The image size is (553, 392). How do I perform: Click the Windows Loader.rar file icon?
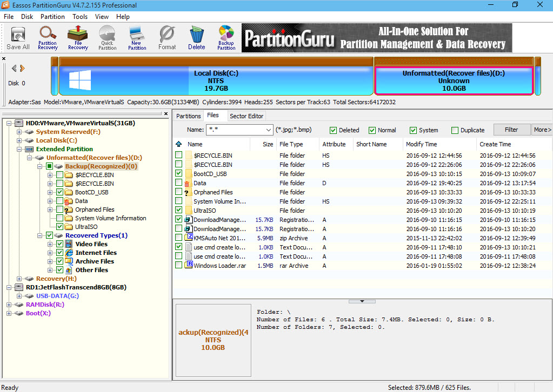coord(189,265)
